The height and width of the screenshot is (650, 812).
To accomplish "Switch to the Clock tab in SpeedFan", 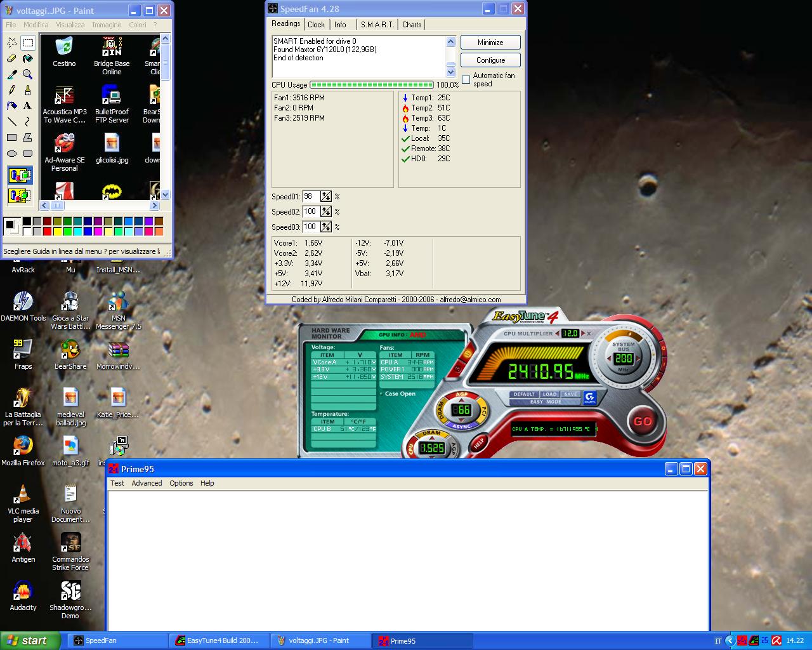I will point(316,25).
